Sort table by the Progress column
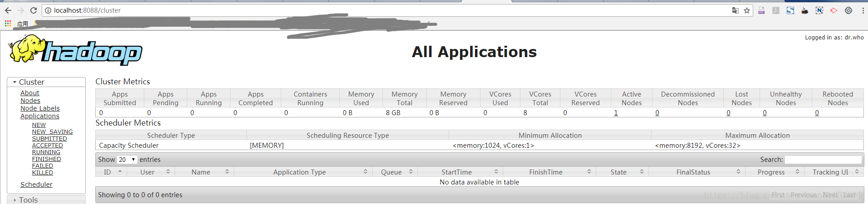 [x=775, y=172]
